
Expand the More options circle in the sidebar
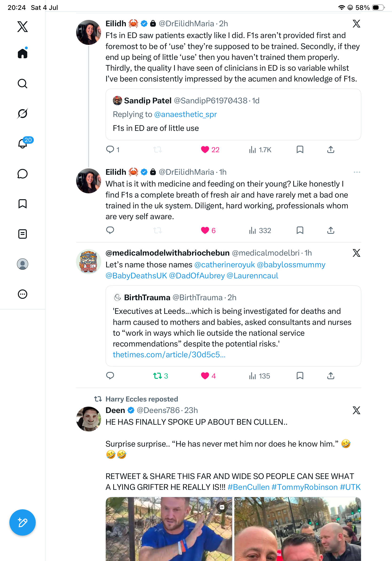coord(23,294)
